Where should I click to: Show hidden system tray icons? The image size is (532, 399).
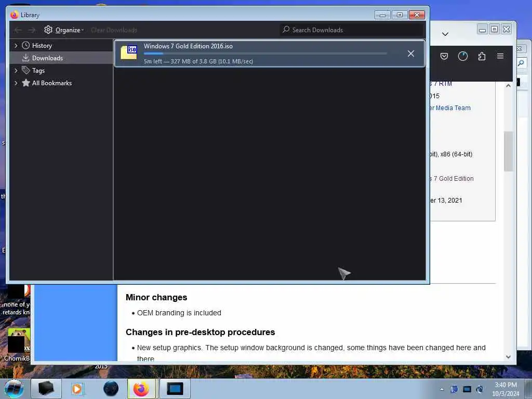click(442, 389)
